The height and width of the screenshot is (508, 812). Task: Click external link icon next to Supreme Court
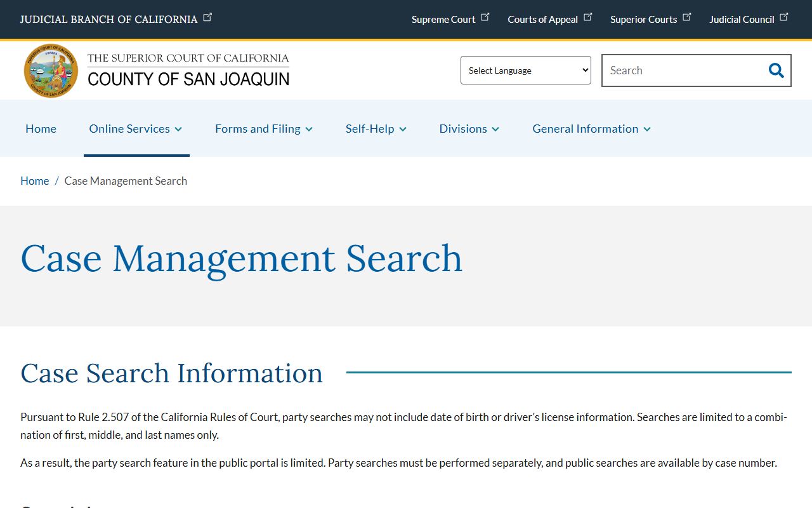(485, 17)
